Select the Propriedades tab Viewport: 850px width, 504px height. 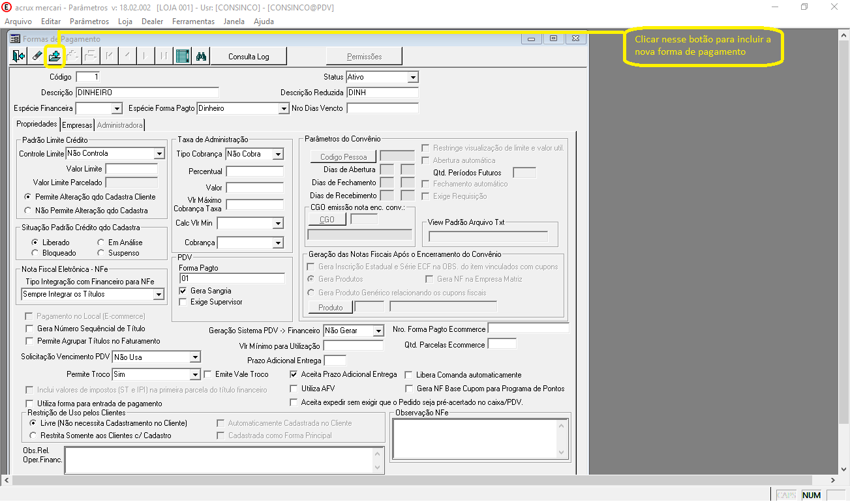tap(37, 124)
